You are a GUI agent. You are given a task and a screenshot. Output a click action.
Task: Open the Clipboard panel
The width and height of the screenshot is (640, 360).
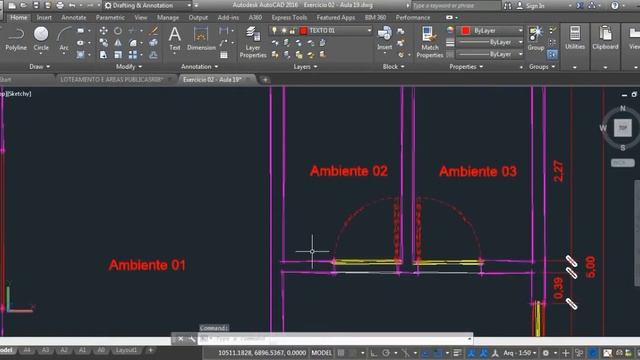click(x=605, y=39)
